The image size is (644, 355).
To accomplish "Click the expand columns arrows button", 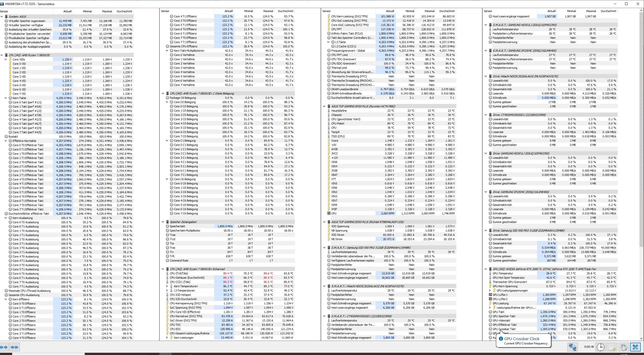I will click(4, 347).
